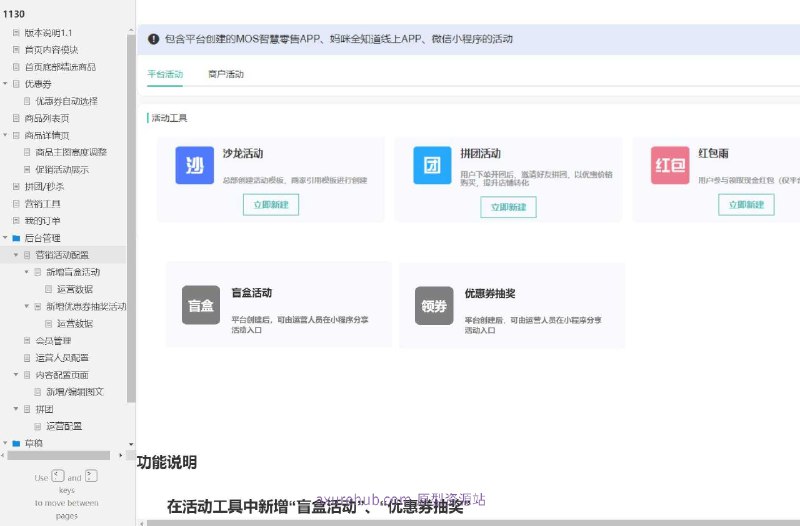The width and height of the screenshot is (800, 526).
Task: Click the sidebar scroll right arrow
Action: (120, 455)
